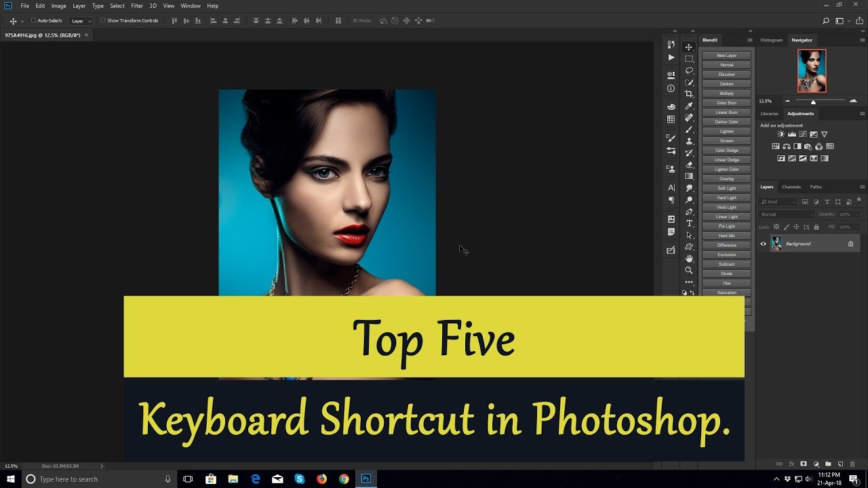This screenshot has width=868, height=488.
Task: Click the Screen button in Blendit
Action: click(x=726, y=141)
